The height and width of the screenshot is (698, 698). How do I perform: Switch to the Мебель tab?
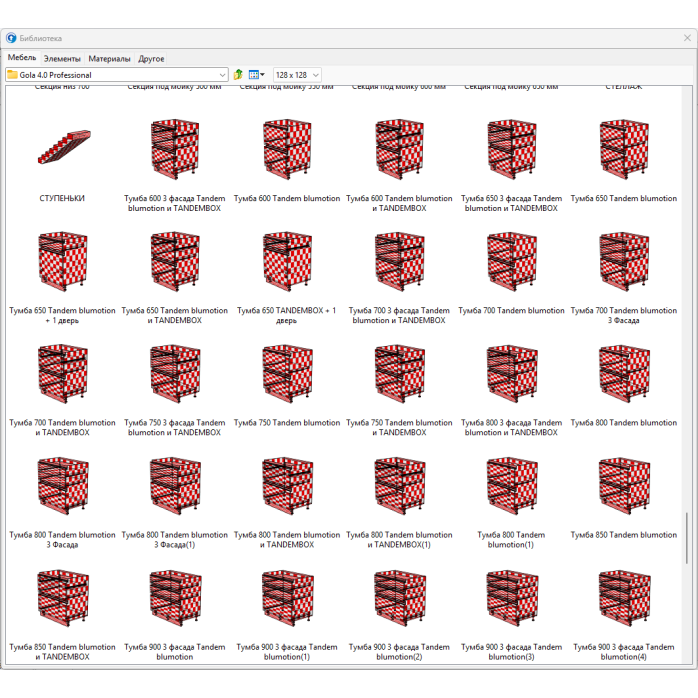pos(22,57)
